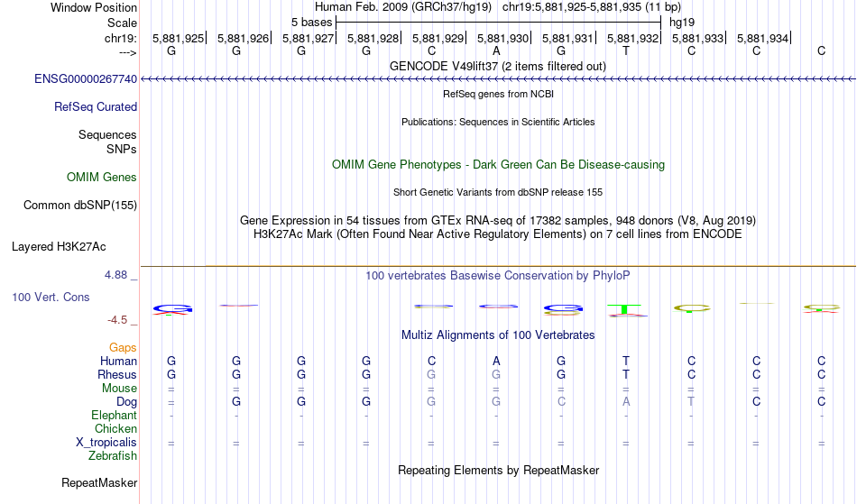Image resolution: width=857 pixels, height=504 pixels.
Task: Select the Human species label
Action: tap(118, 361)
